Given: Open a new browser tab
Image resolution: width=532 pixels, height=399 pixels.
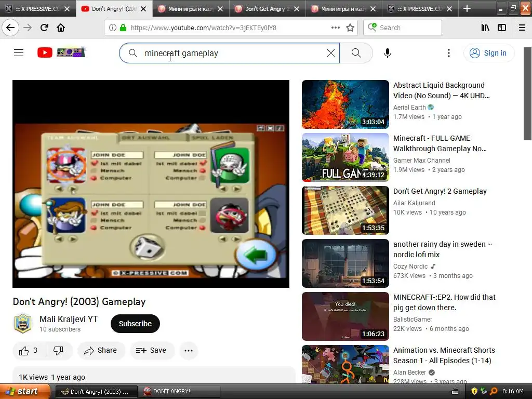Looking at the screenshot, I should click(x=467, y=8).
